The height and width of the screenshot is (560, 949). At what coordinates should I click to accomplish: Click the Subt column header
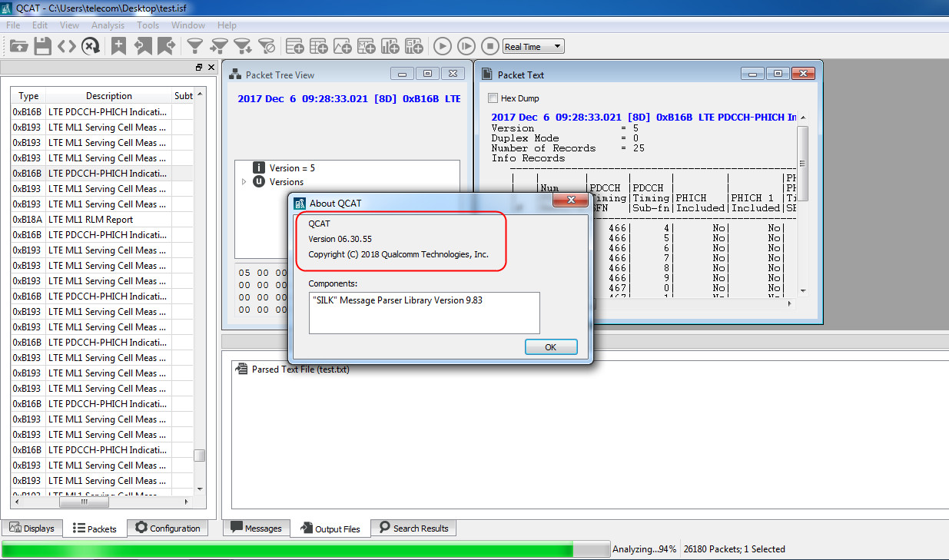coord(184,96)
